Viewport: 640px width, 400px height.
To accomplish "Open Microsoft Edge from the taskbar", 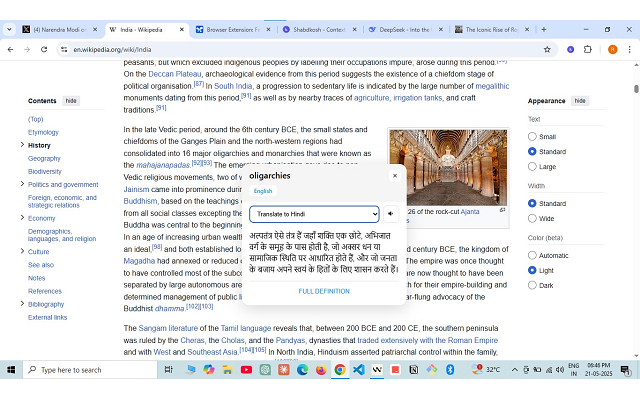I will point(302,370).
